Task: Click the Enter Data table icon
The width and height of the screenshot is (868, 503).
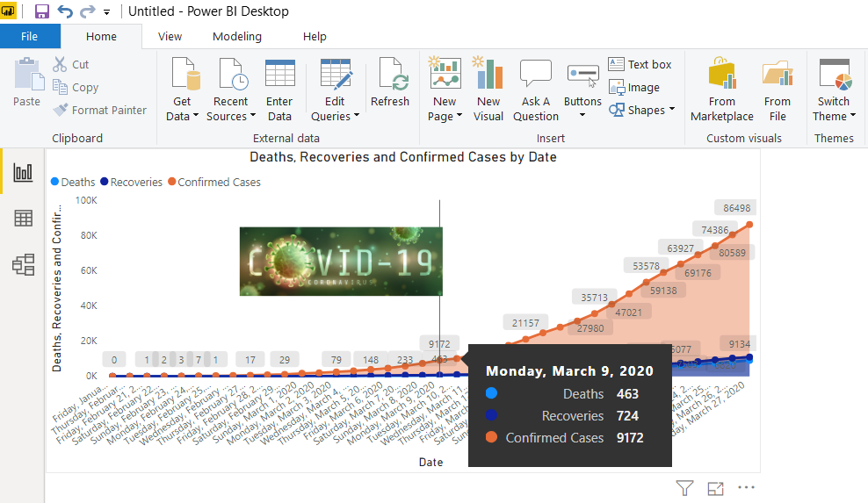Action: [279, 73]
